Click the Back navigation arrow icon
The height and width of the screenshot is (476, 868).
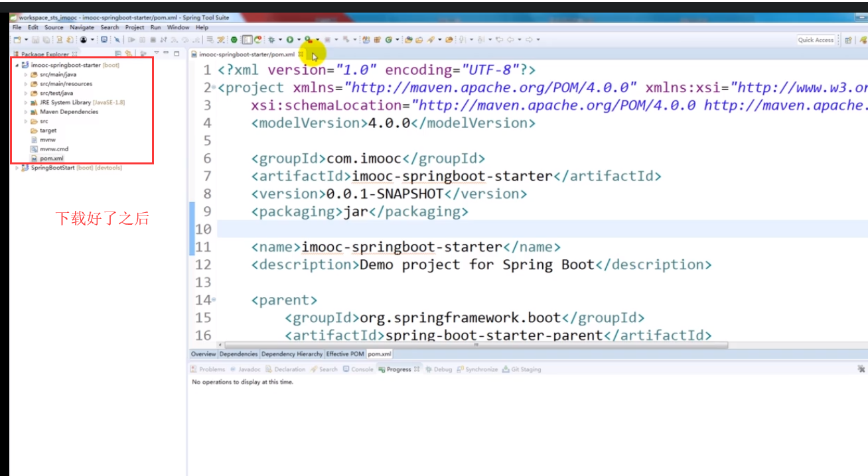[x=511, y=40]
